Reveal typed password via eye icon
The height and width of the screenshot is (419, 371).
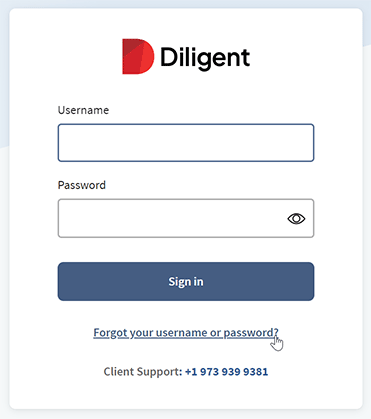tap(296, 219)
